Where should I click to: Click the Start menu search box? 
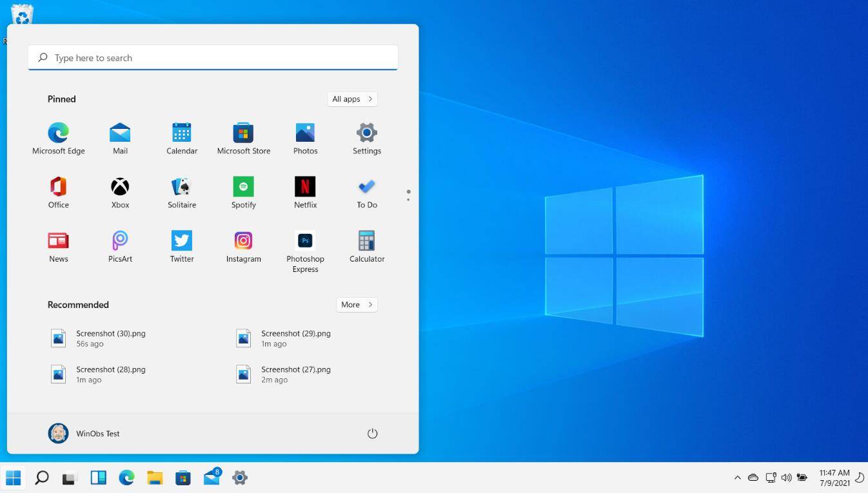[213, 58]
